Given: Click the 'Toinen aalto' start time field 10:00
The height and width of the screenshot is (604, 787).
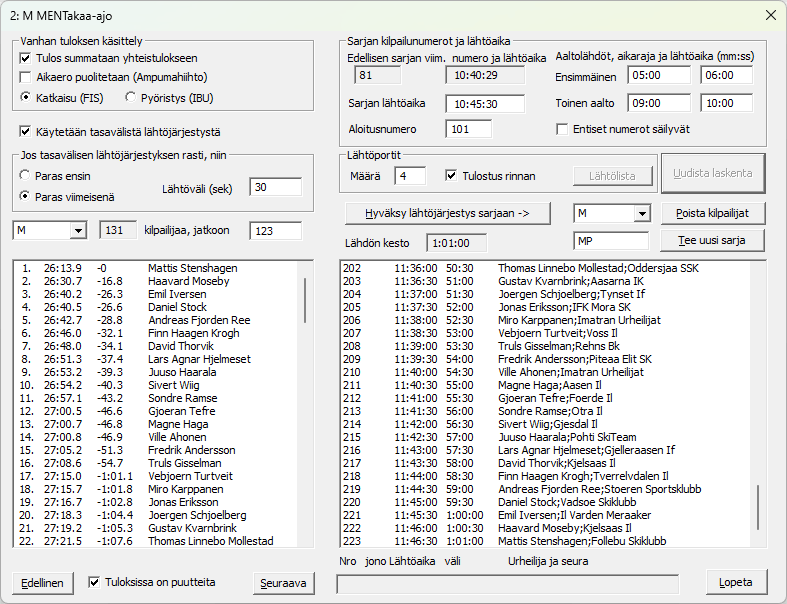Looking at the screenshot, I should [x=726, y=103].
